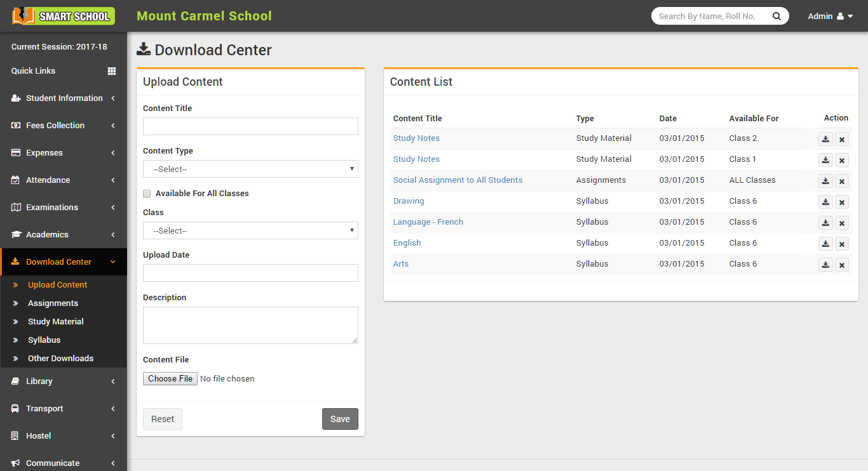This screenshot has height=471, width=868.
Task: Focus the Content Title input field
Action: [250, 126]
